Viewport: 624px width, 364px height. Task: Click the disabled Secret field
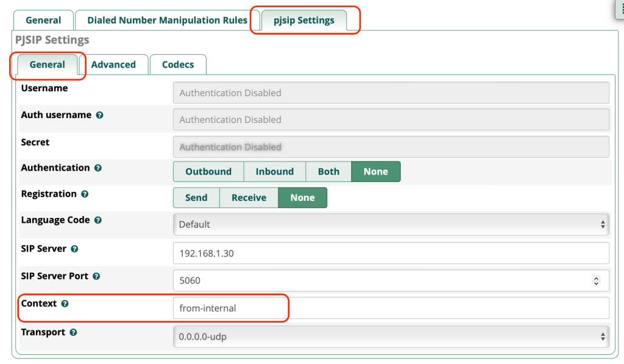coord(391,147)
